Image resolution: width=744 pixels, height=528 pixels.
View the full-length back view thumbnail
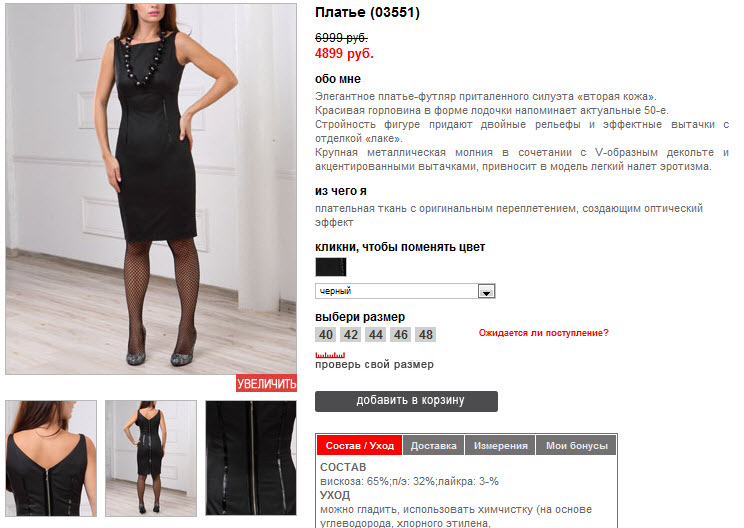[151, 458]
